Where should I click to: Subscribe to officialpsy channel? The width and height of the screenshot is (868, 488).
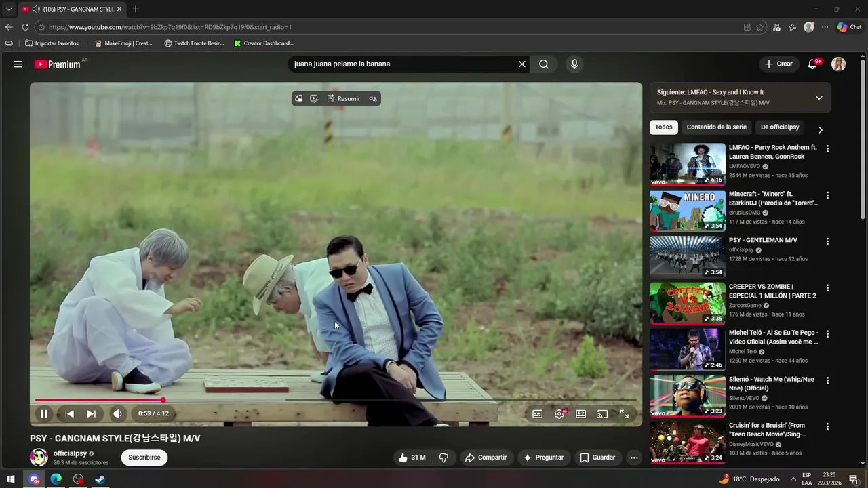tap(144, 457)
